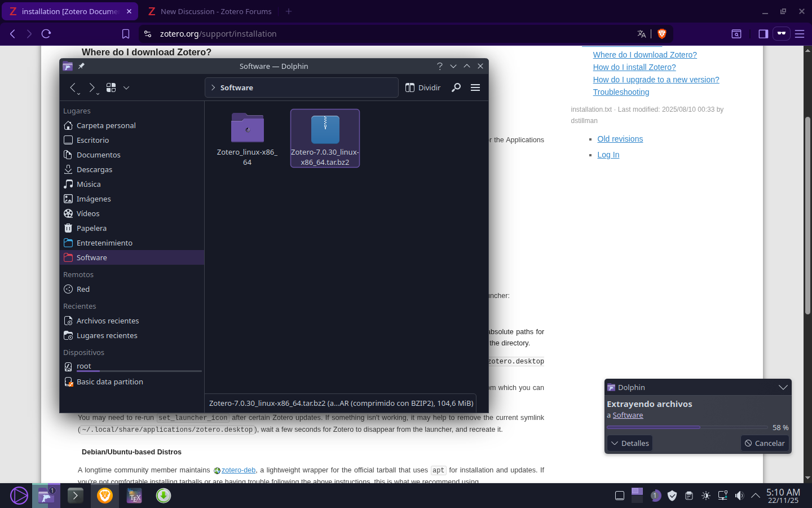Open the application launcher in taskbar
The height and width of the screenshot is (508, 812).
point(19,496)
